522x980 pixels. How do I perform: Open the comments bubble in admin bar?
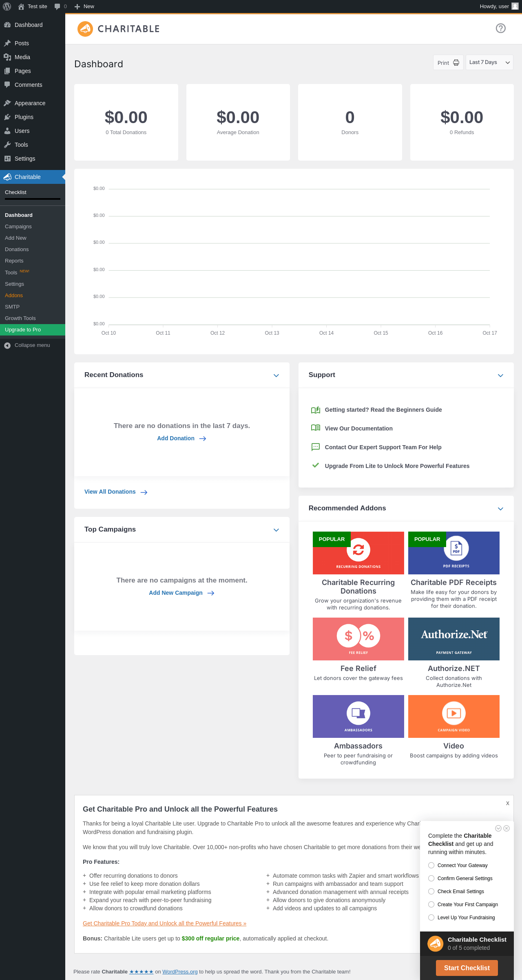tap(57, 7)
